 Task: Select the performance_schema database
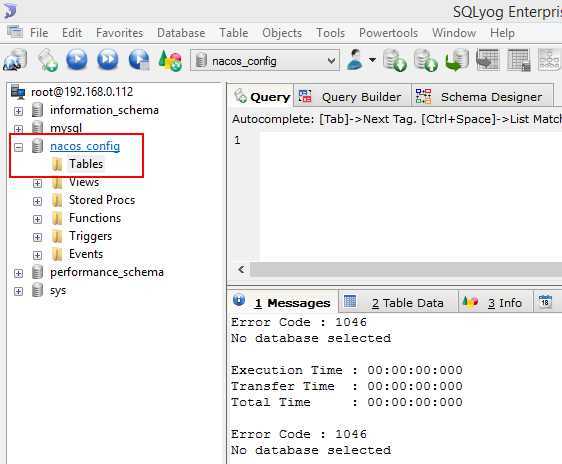point(107,272)
